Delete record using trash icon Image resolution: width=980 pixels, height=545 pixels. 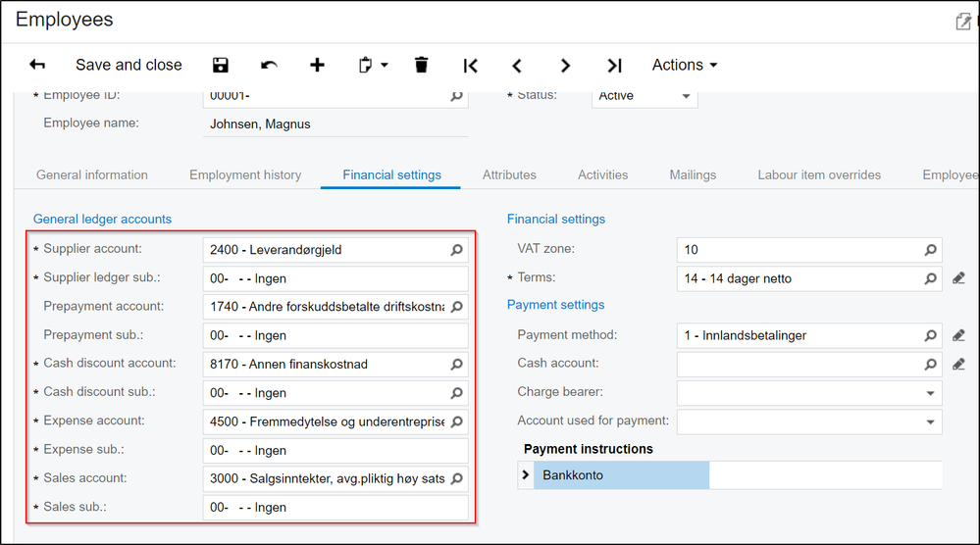pos(422,65)
